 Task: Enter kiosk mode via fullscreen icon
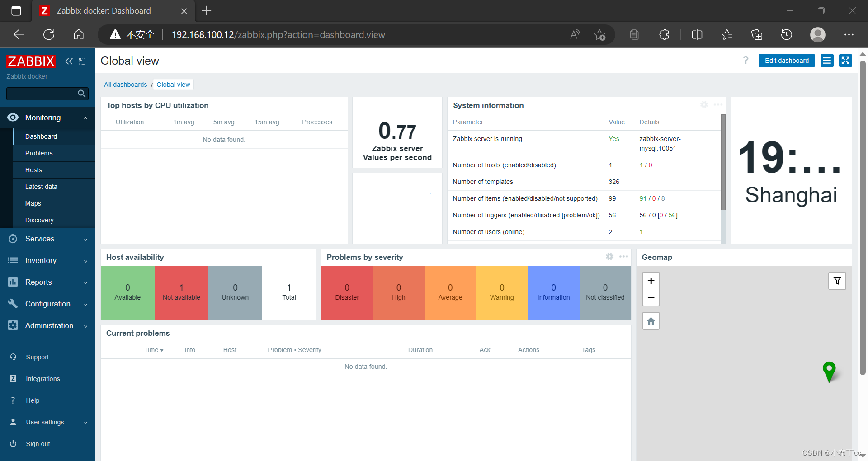pyautogui.click(x=845, y=61)
